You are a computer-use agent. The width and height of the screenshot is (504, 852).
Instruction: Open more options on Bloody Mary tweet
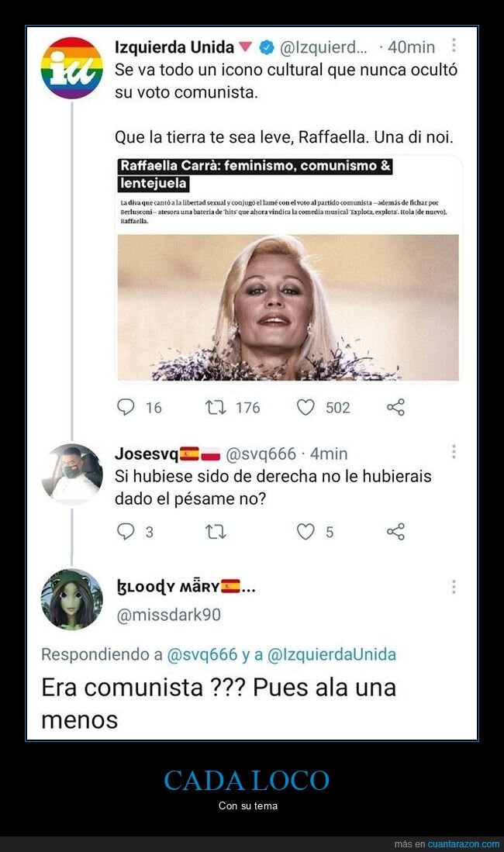point(454,586)
